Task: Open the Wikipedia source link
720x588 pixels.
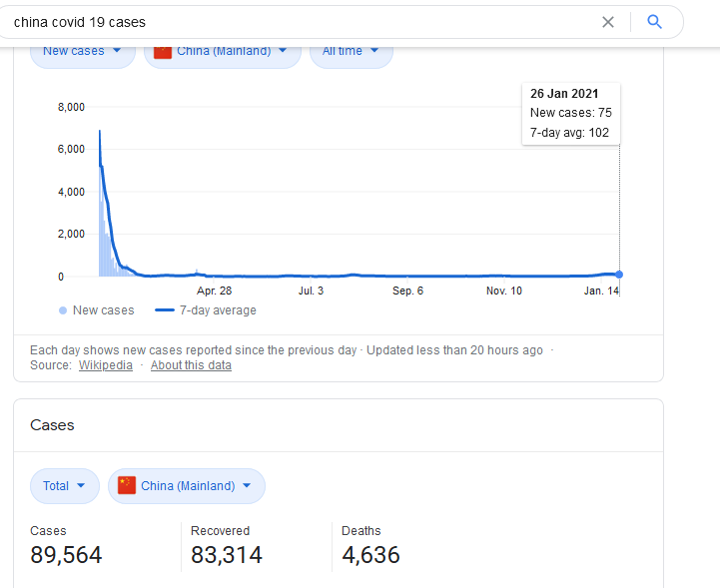Action: 106,365
